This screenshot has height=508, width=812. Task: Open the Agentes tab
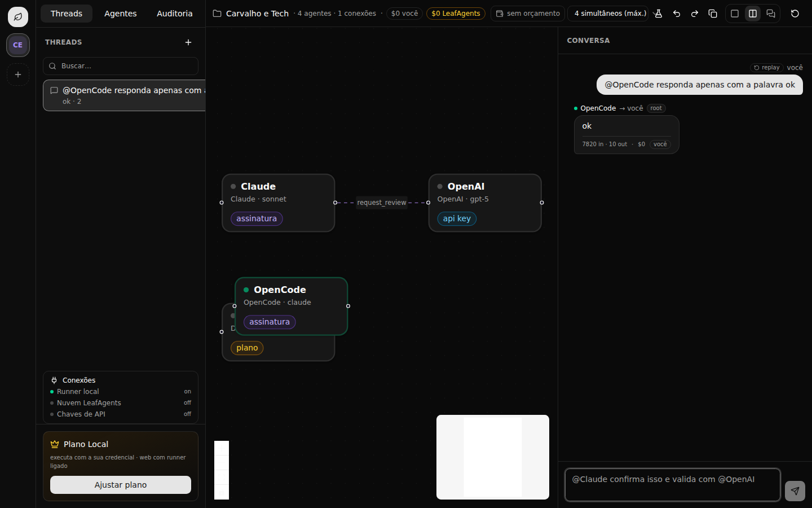[x=121, y=14]
